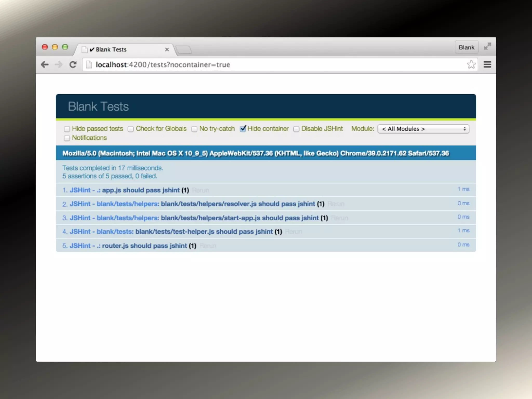Screen dimensions: 532x399
Task: Click the Blank profile button
Action: point(466,47)
